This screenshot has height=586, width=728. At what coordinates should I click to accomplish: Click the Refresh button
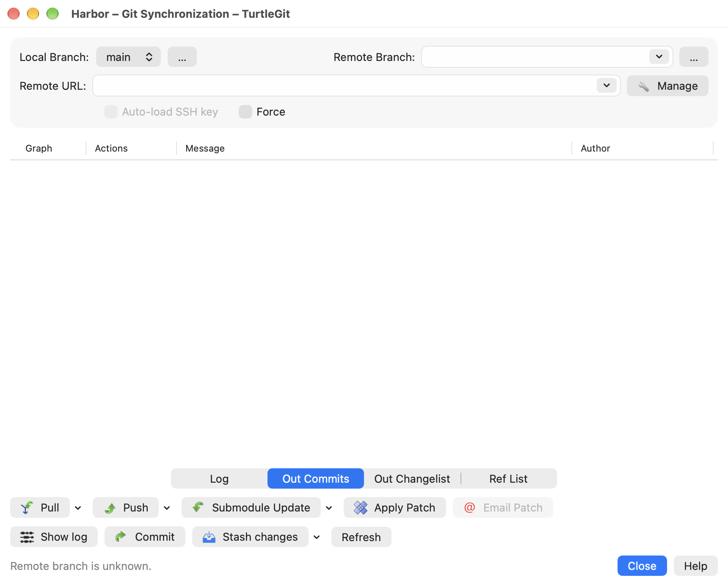361,537
